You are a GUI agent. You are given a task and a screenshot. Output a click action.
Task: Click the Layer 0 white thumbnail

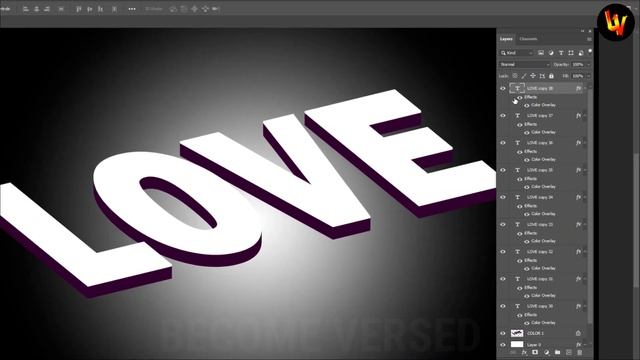[517, 345]
